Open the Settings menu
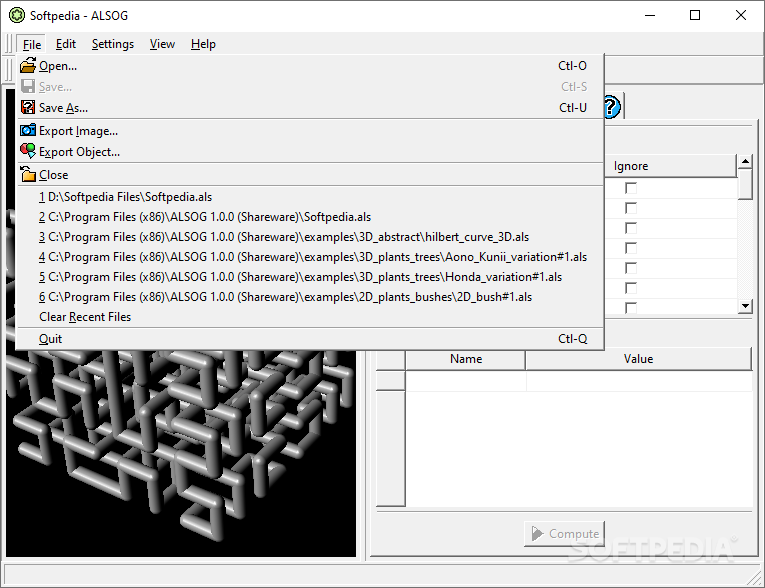The width and height of the screenshot is (765, 588). 113,44
